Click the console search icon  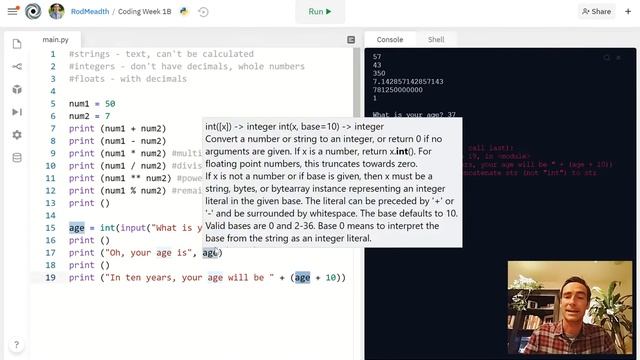[x=607, y=58]
